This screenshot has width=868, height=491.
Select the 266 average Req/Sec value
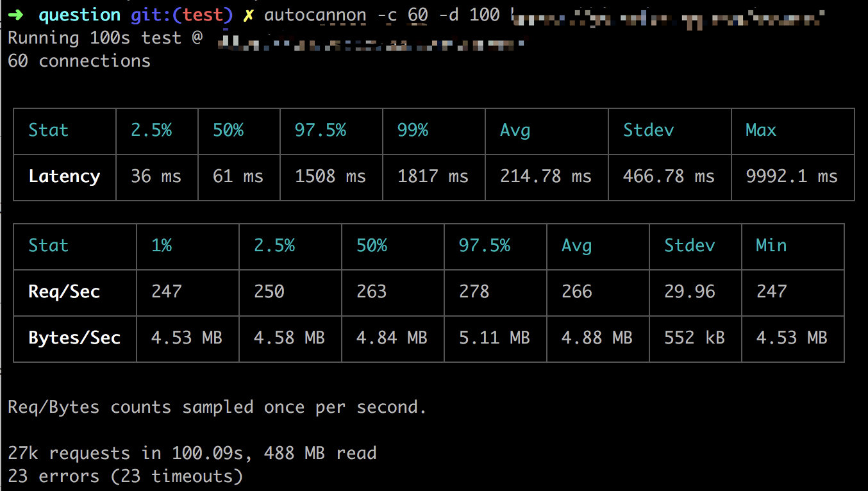(x=576, y=292)
